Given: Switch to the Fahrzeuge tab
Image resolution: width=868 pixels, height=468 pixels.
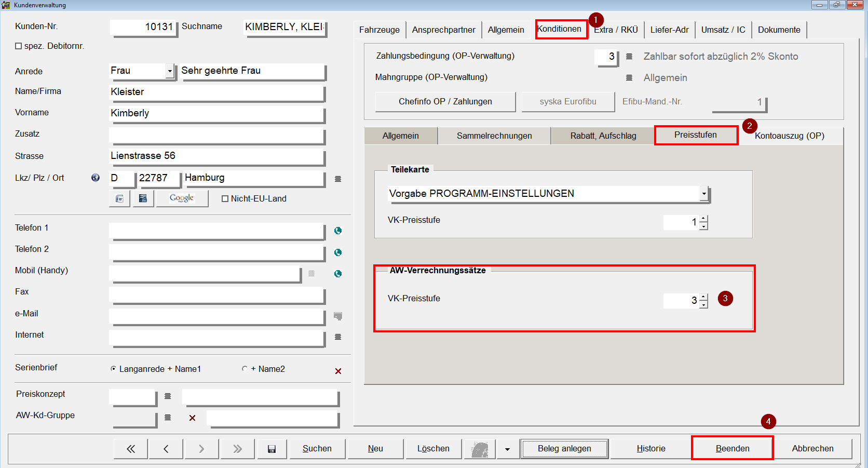Looking at the screenshot, I should 379,30.
